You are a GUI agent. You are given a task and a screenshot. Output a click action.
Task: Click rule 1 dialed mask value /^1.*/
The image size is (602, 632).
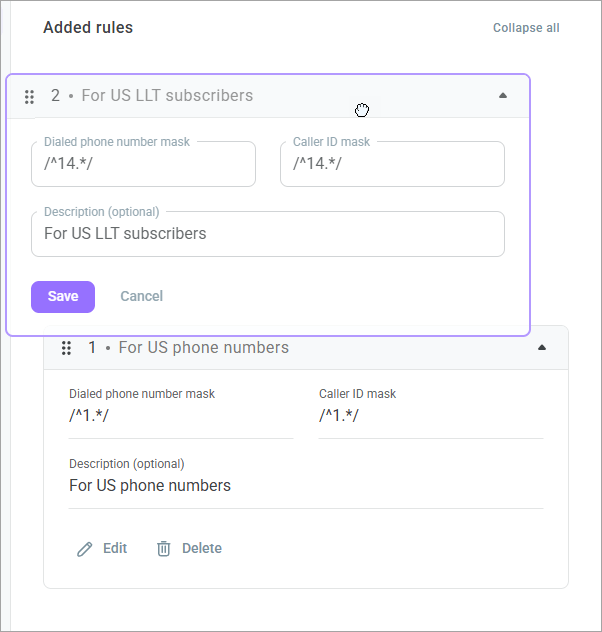click(89, 416)
